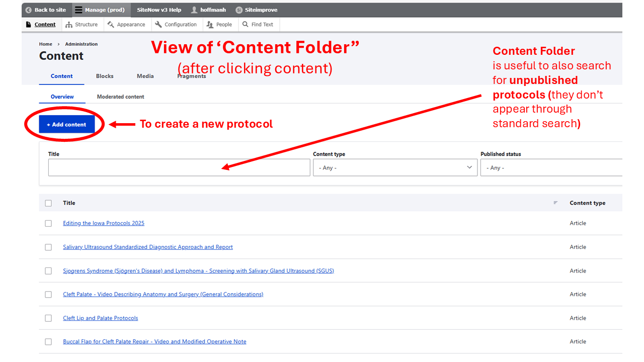Open the Content type dropdown
Image resolution: width=644 pixels, height=362 pixels.
(395, 167)
